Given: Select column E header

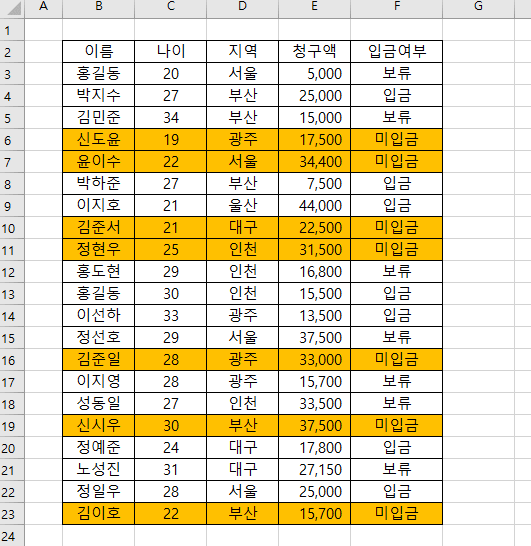Looking at the screenshot, I should point(315,9).
